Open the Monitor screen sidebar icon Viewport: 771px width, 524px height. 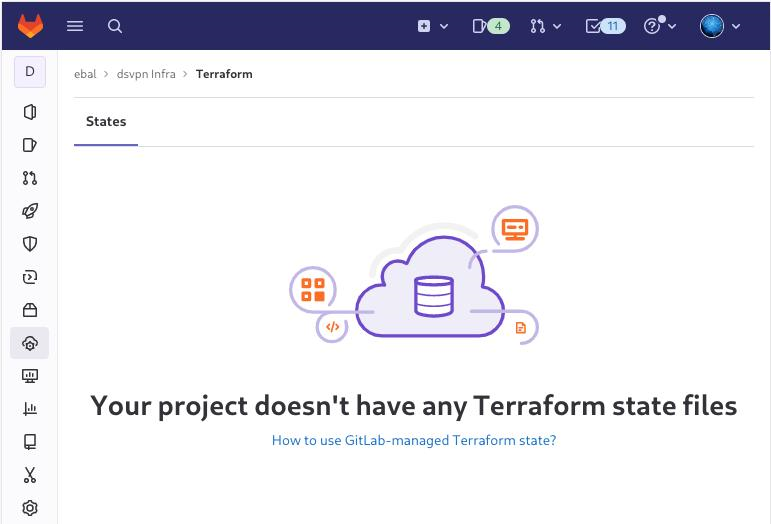pos(30,376)
